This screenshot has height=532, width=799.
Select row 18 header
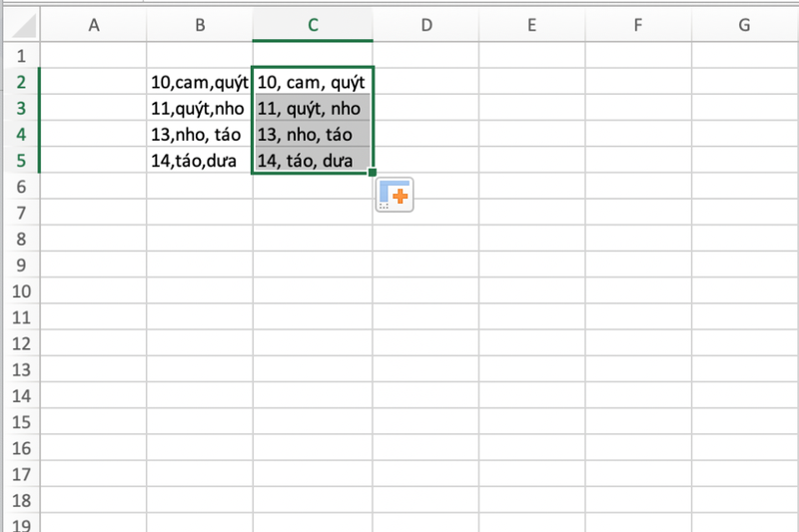coord(21,500)
